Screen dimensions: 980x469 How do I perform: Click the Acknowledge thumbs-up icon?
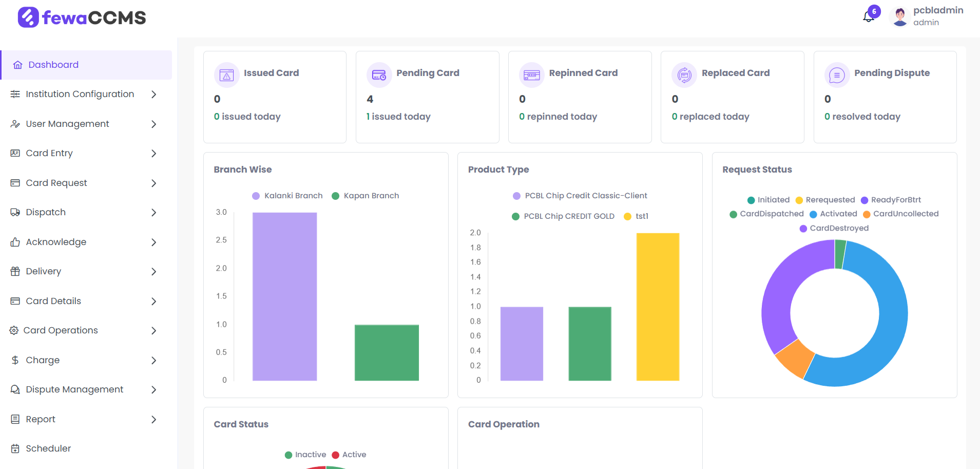coord(15,242)
